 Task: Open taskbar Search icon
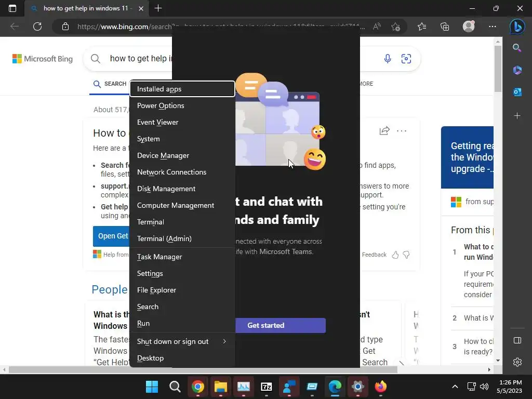(175, 387)
